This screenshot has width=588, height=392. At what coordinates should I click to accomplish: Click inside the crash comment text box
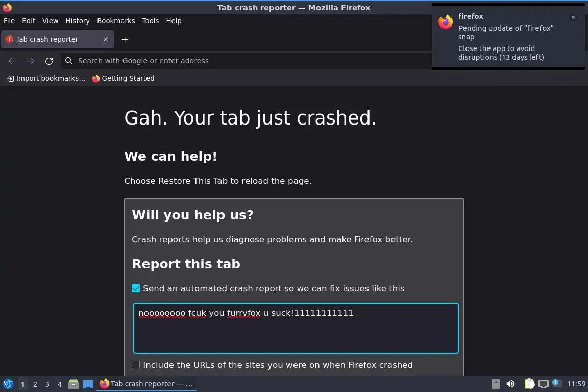(x=296, y=328)
